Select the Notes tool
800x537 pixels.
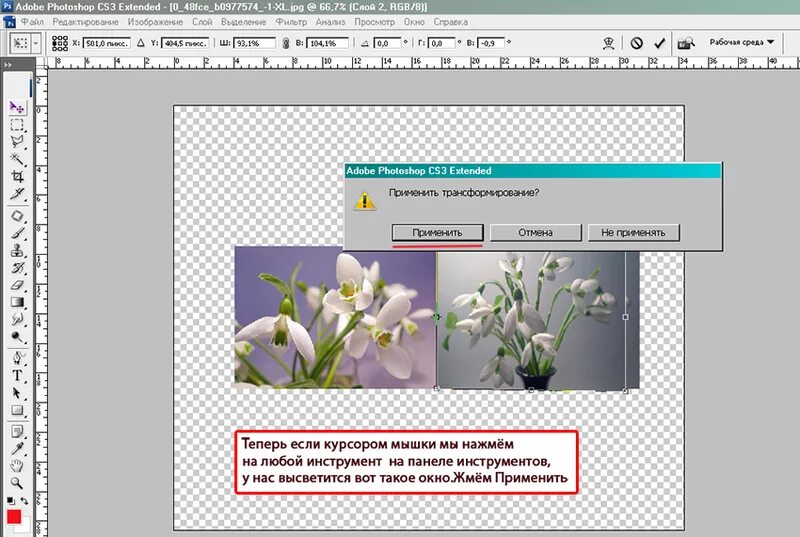click(x=16, y=431)
